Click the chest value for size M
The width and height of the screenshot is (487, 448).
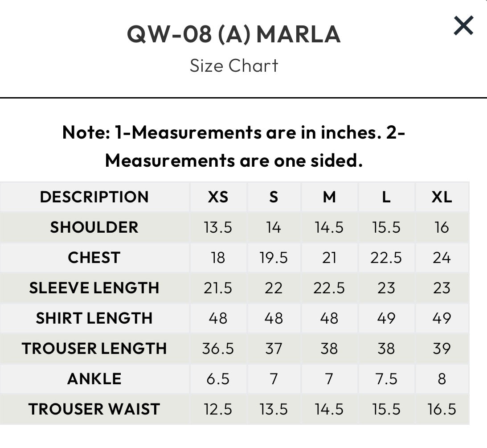coord(329,258)
